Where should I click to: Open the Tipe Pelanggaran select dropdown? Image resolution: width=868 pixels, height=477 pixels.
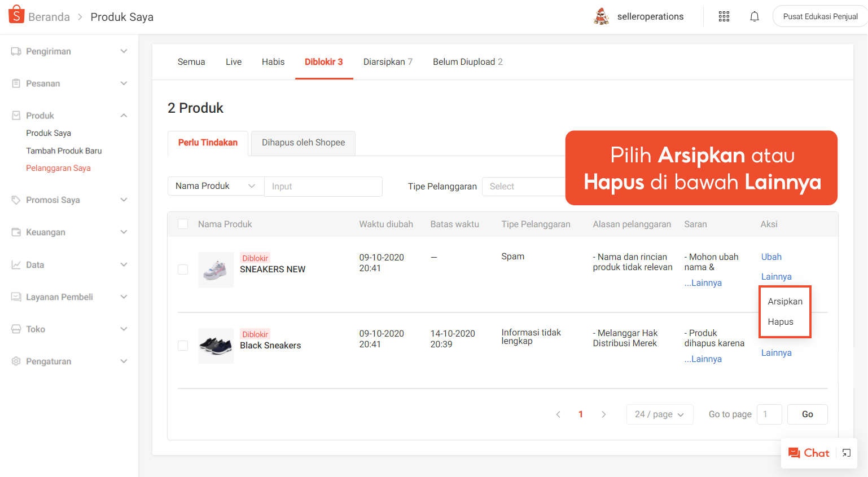pos(524,186)
